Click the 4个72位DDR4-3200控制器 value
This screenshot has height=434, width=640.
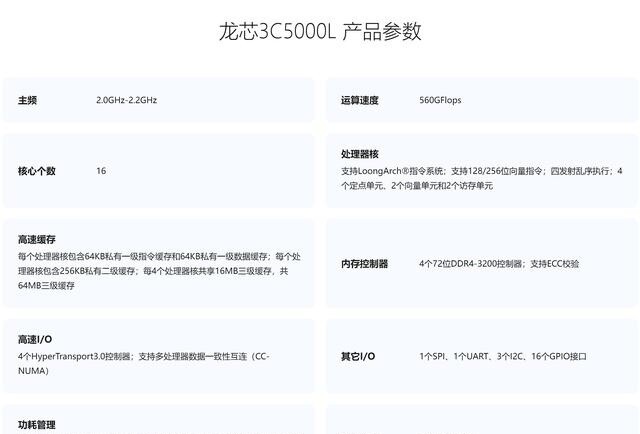point(499,264)
